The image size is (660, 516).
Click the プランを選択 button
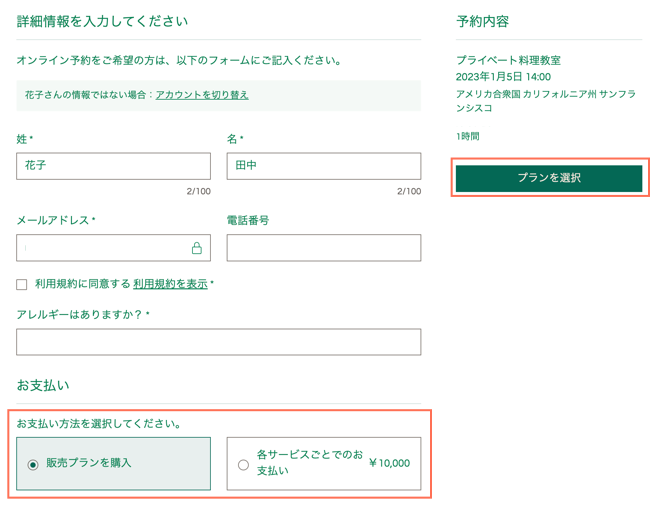pos(549,178)
